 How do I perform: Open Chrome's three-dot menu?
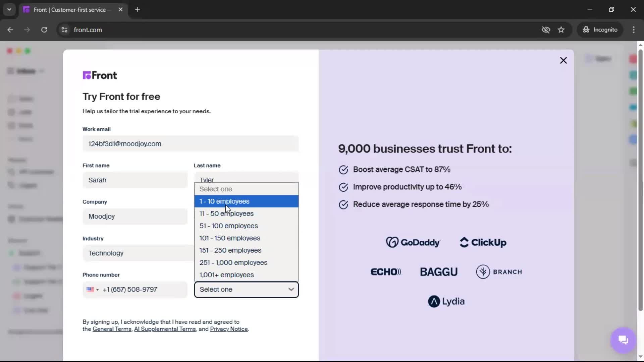click(634, 29)
